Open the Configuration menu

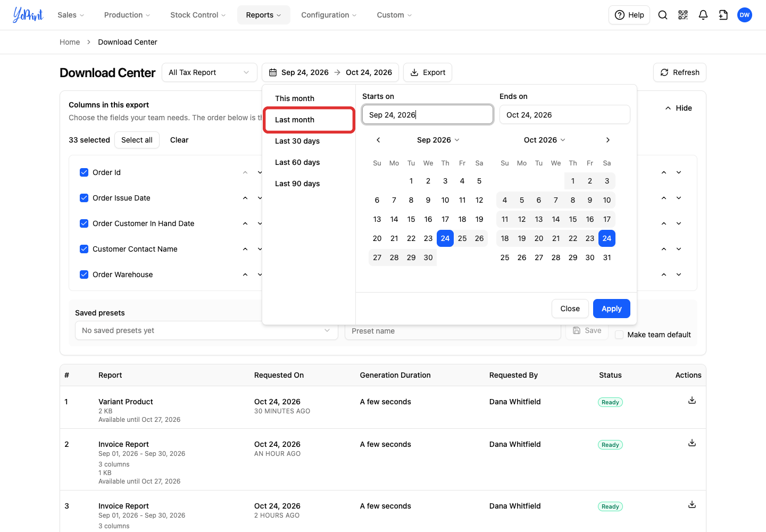click(329, 15)
